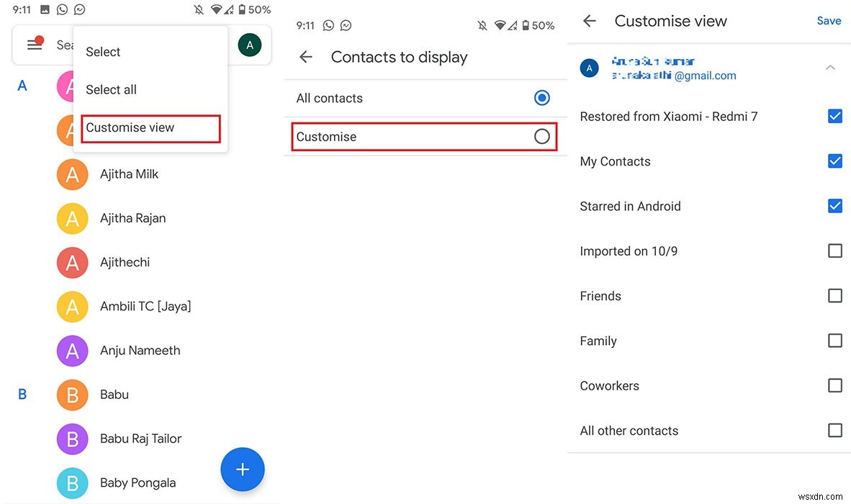This screenshot has height=504, width=851.
Task: Tap the back arrow on Contacts to display
Action: click(x=305, y=57)
